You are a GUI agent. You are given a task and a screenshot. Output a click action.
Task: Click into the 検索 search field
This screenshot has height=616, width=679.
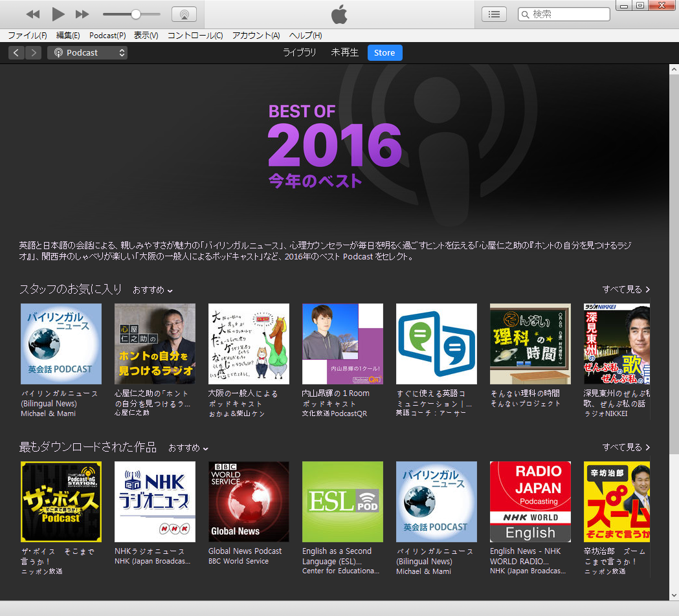[564, 14]
